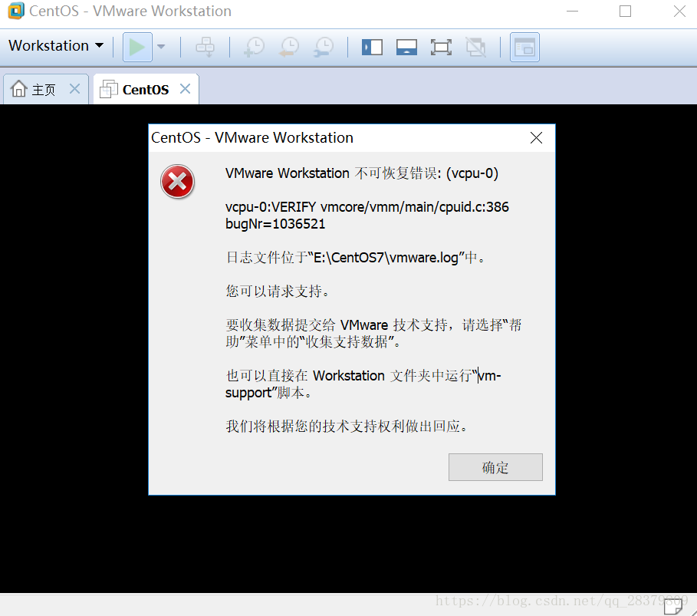The height and width of the screenshot is (616, 697).
Task: Close the 主页 home tab
Action: coord(75,89)
